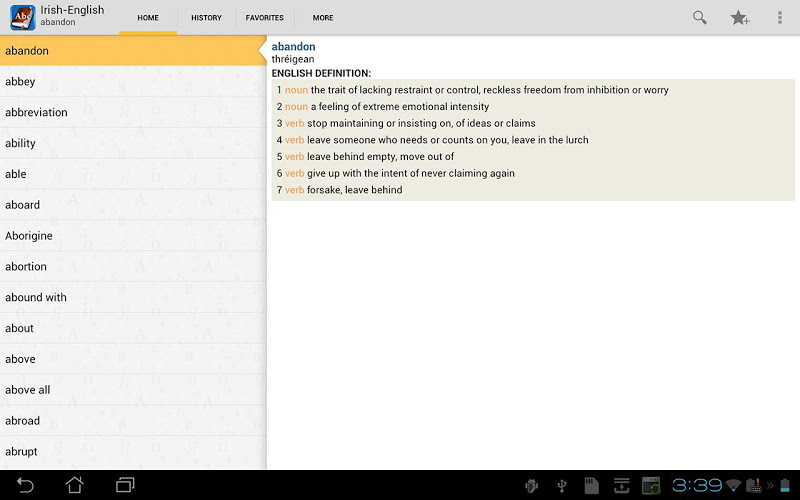Tap the 3:39 clock in system bar
This screenshot has width=800, height=500.
click(x=697, y=485)
